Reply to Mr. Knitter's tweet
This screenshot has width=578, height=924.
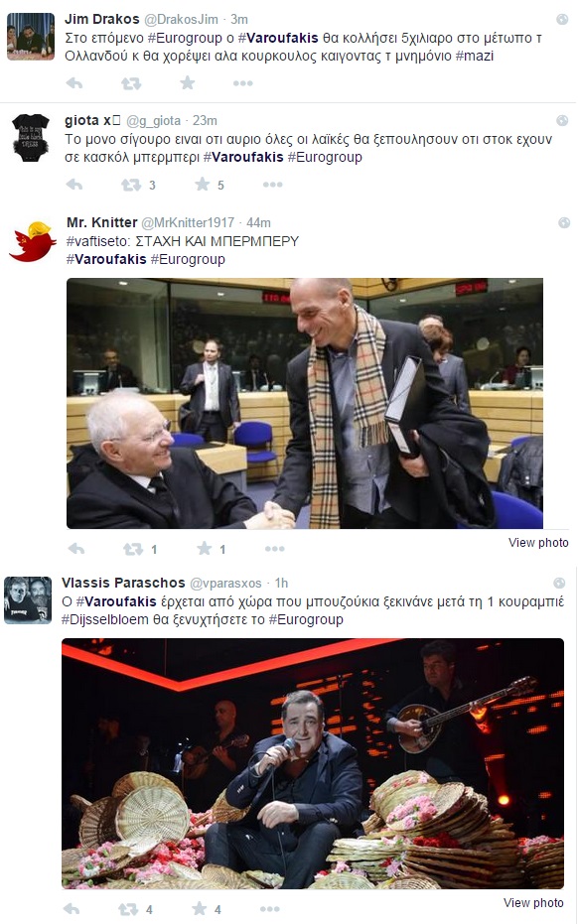click(76, 549)
